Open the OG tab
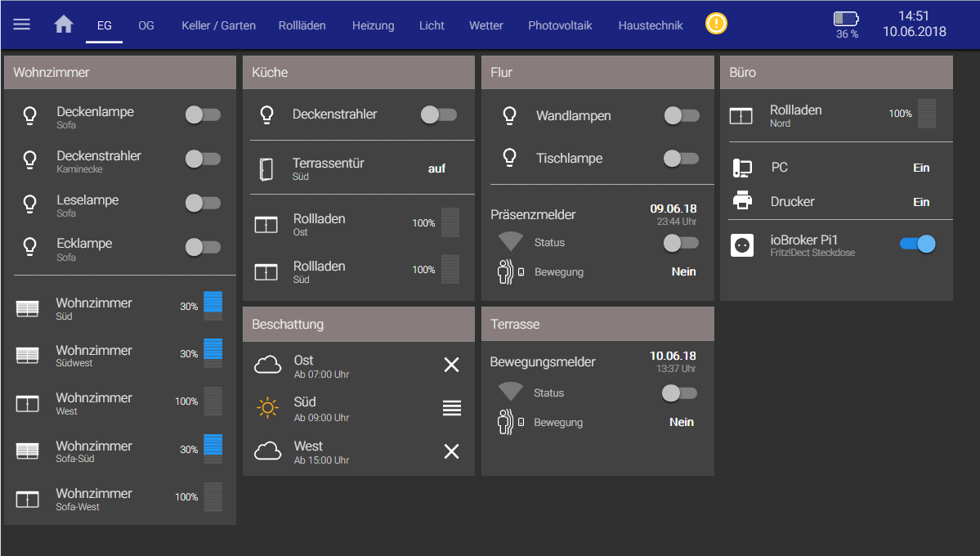 146,25
